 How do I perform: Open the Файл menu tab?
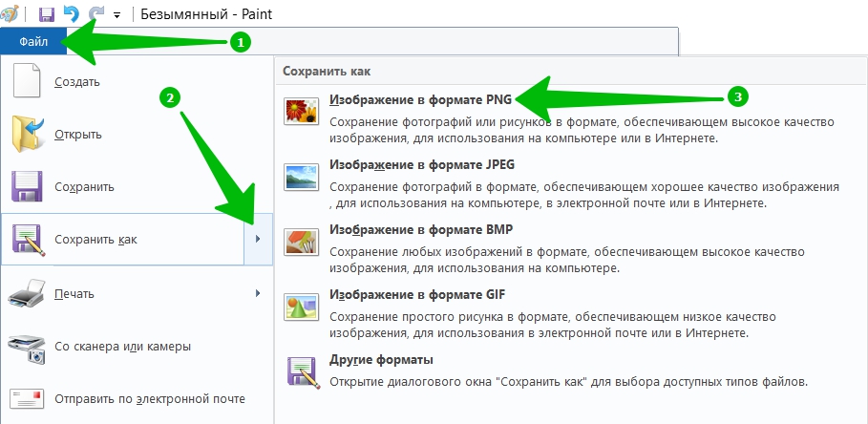tap(33, 41)
